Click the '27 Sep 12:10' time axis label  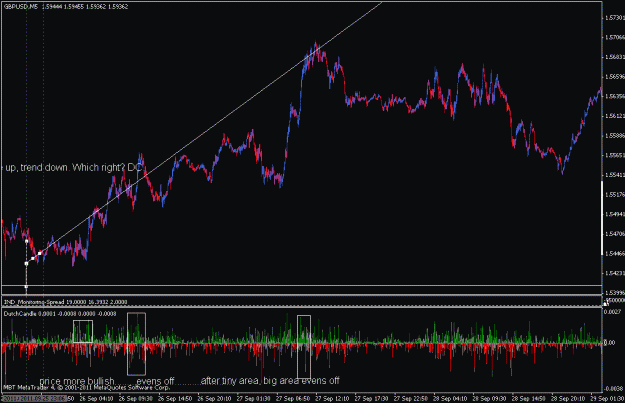point(332,399)
